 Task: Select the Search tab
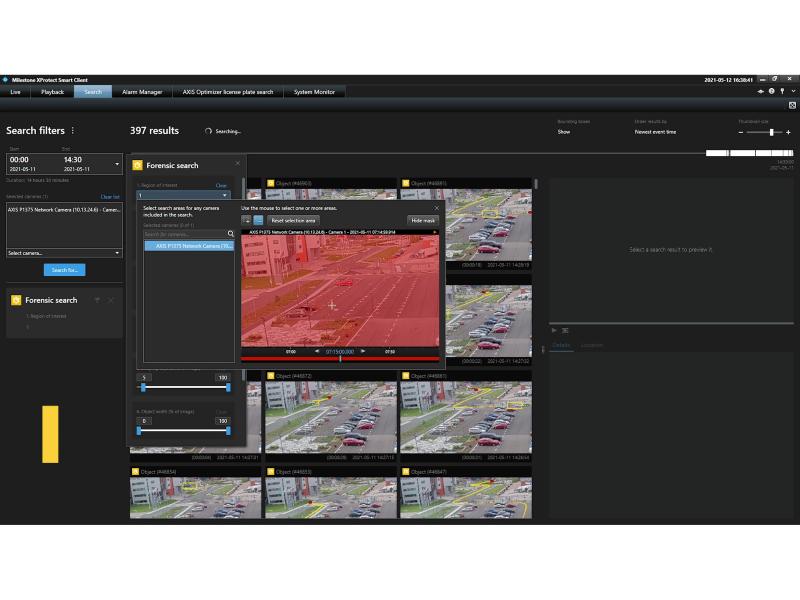[x=93, y=92]
